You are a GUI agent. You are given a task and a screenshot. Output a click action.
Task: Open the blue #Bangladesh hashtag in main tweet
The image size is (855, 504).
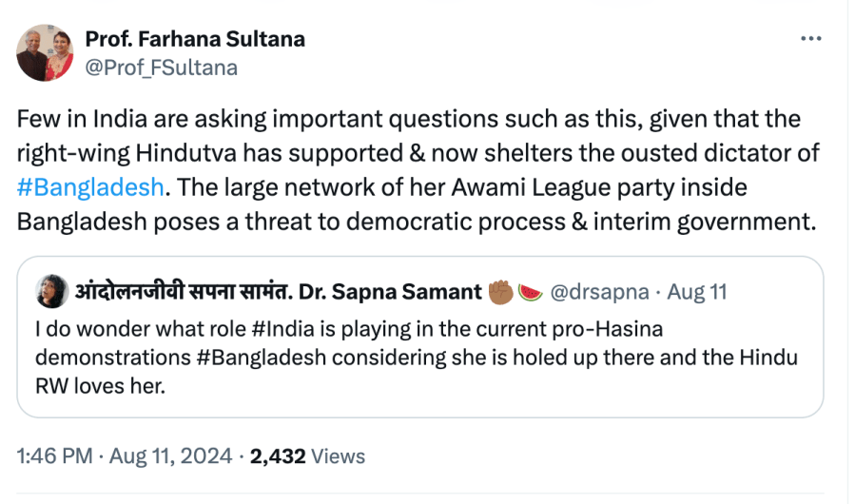point(92,186)
